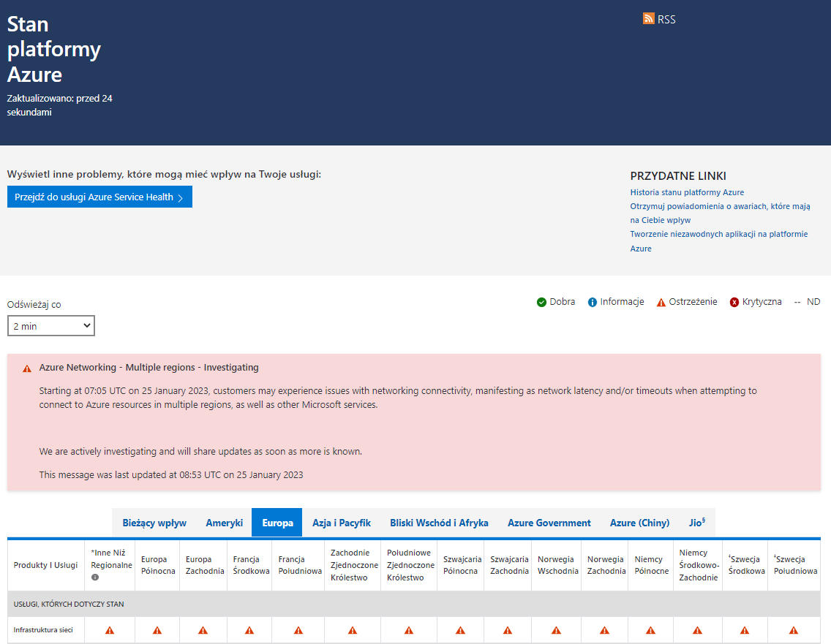The width and height of the screenshot is (831, 644).
Task: Click the alert icon in Azure Networking banner
Action: click(27, 368)
